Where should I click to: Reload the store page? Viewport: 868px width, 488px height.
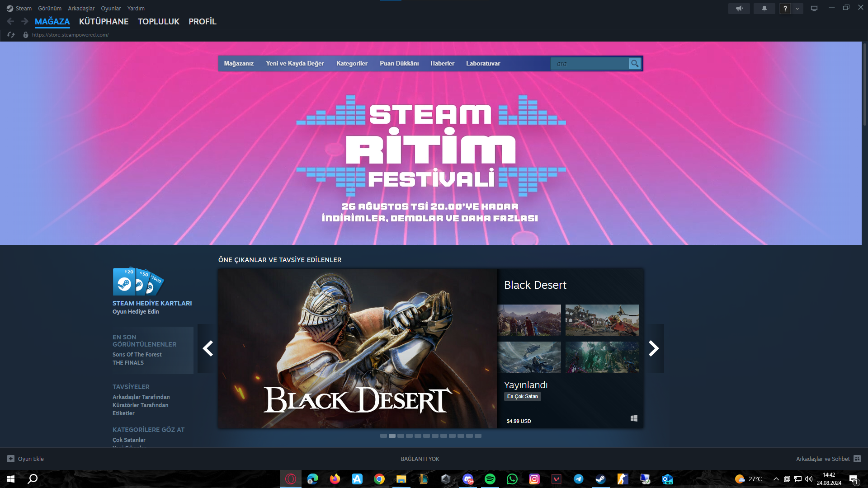[11, 35]
